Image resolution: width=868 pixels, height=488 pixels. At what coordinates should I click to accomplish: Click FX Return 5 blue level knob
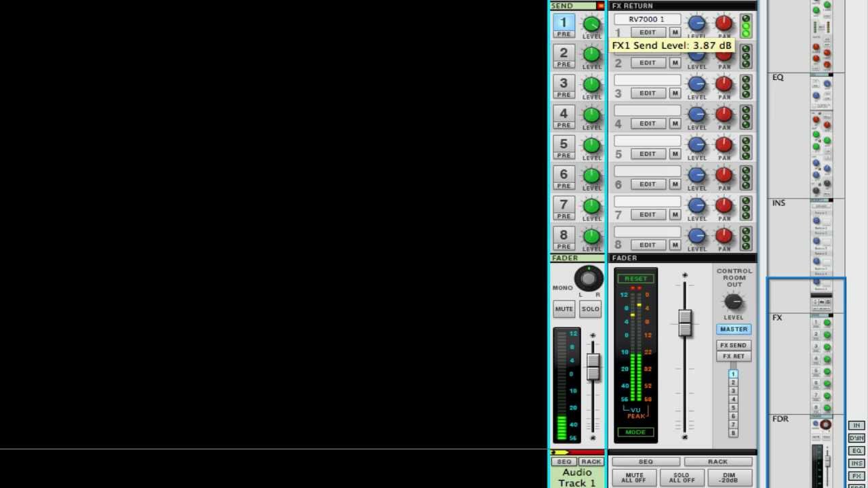point(697,145)
